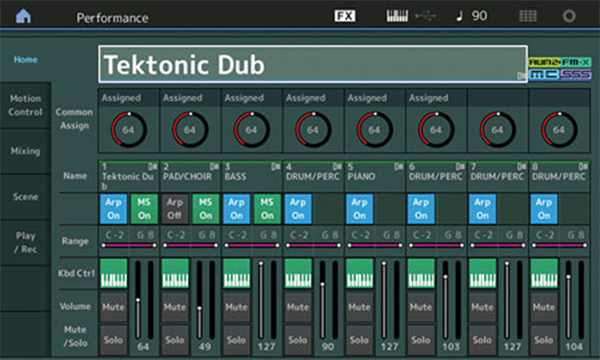Screen dimensions: 600x360
Task: Toggle keyboard control for part 6
Action: (421, 273)
